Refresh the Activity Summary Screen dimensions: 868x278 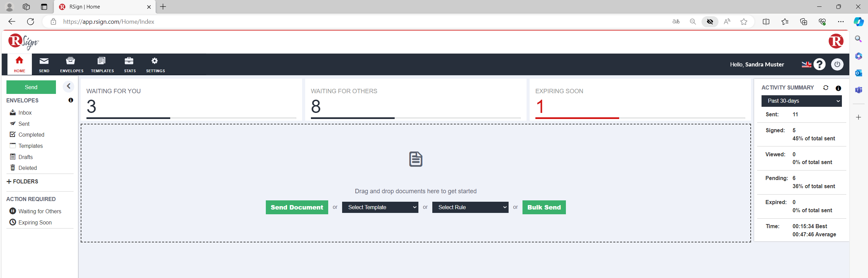[x=826, y=88]
